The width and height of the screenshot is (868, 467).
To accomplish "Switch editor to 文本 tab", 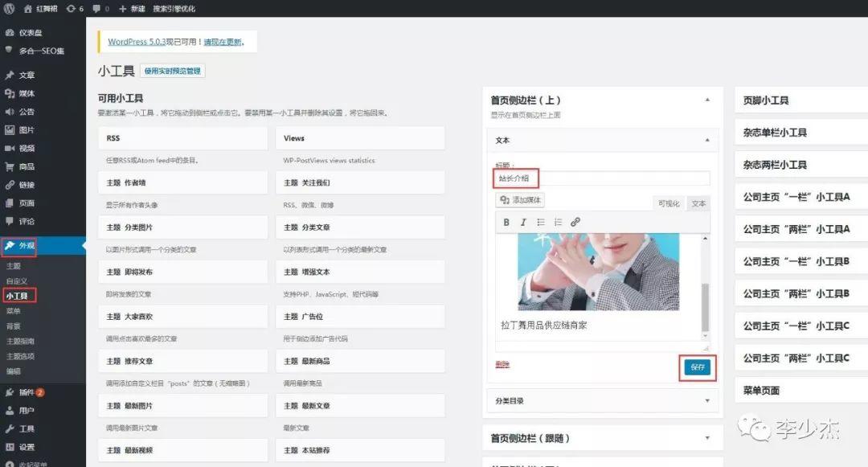I will pos(698,203).
